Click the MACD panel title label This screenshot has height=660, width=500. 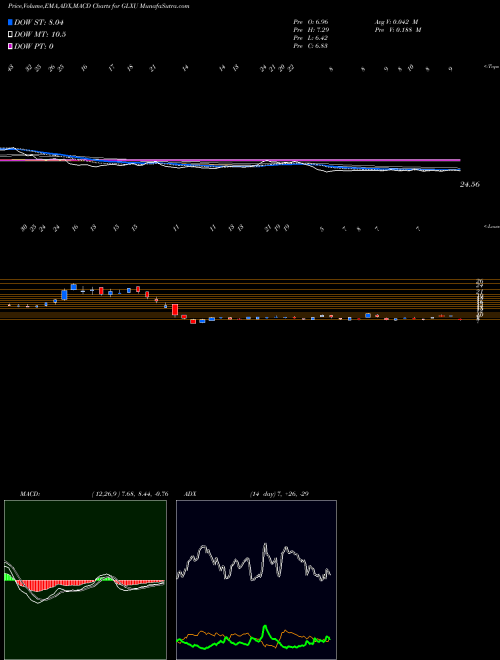30,494
